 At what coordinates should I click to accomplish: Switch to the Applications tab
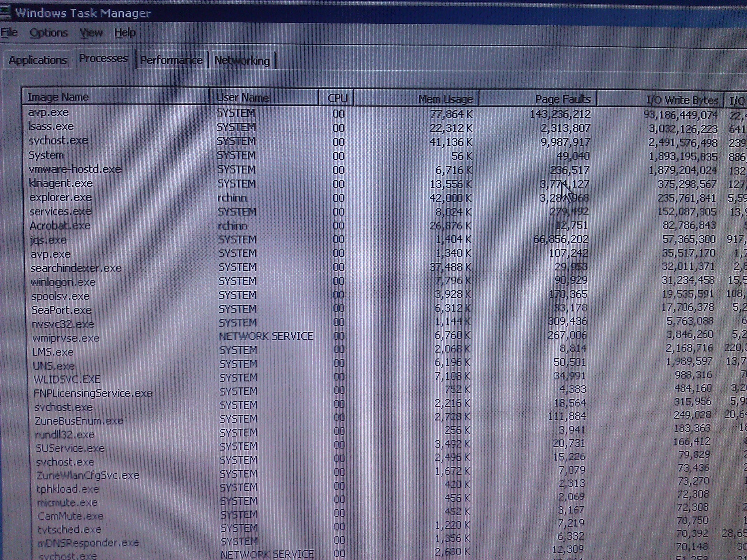38,60
